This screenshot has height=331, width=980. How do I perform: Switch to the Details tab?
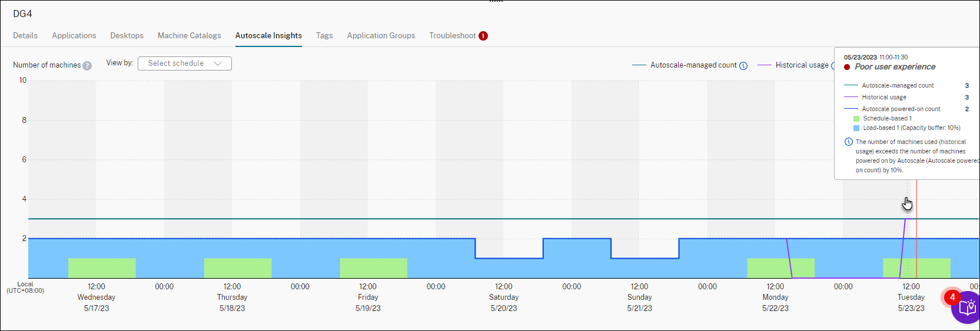click(x=25, y=36)
